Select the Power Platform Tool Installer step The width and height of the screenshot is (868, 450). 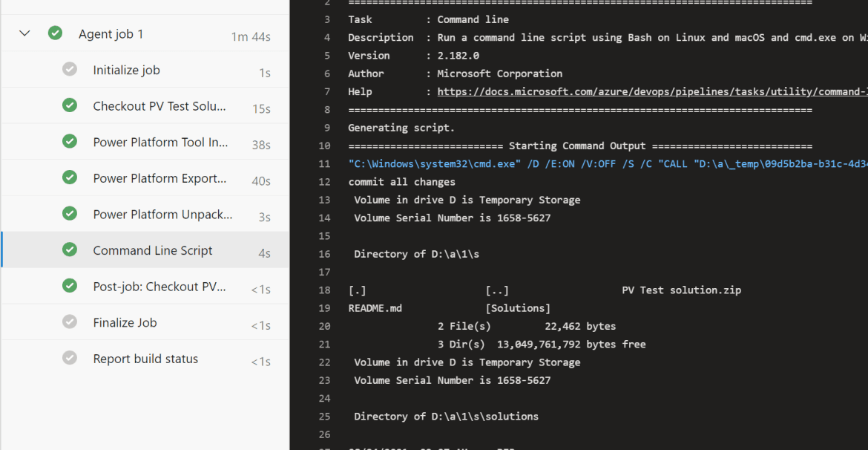coord(145,141)
